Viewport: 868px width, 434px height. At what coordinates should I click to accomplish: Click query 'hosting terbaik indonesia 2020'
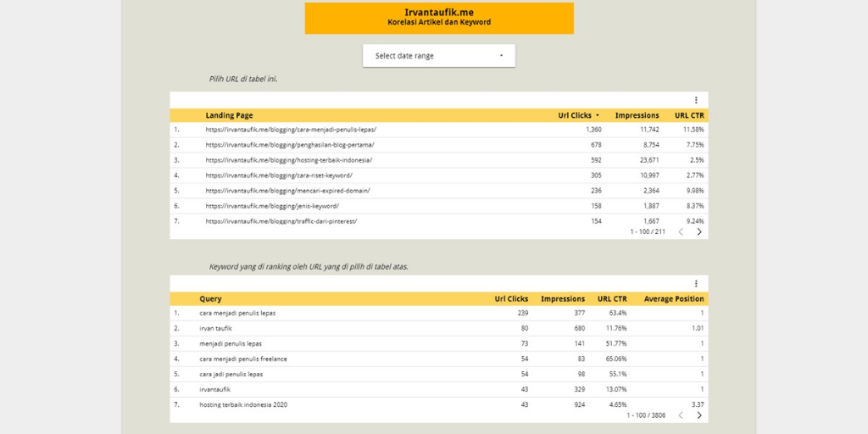243,404
